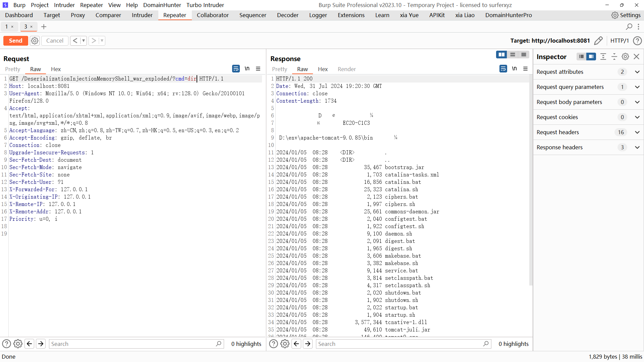Open the Burp menu
The height and width of the screenshot is (362, 644).
pos(19,5)
